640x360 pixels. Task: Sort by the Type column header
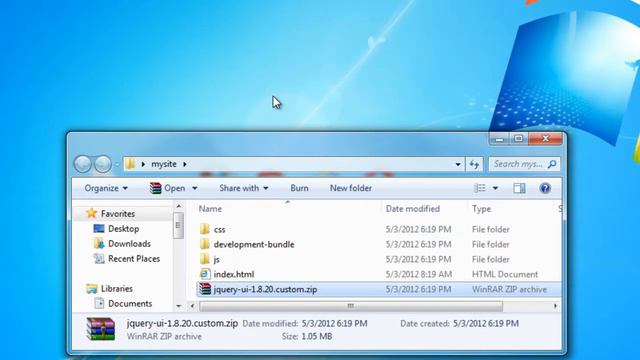[482, 209]
